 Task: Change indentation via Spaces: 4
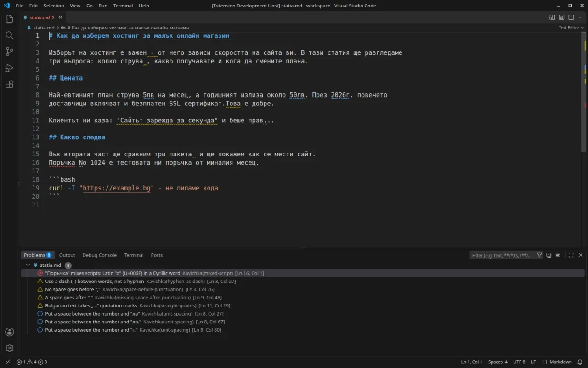tap(498, 362)
